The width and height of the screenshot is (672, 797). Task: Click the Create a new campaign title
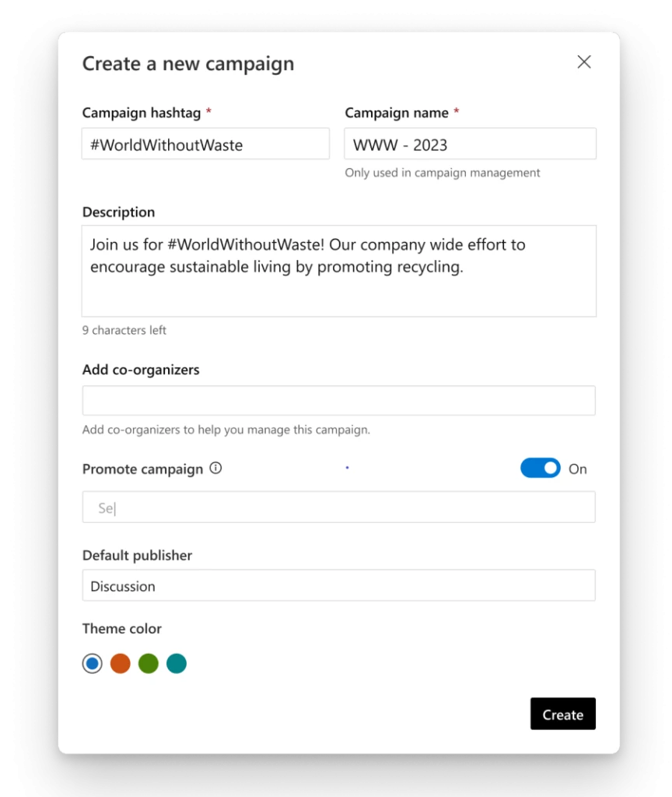[x=188, y=64]
